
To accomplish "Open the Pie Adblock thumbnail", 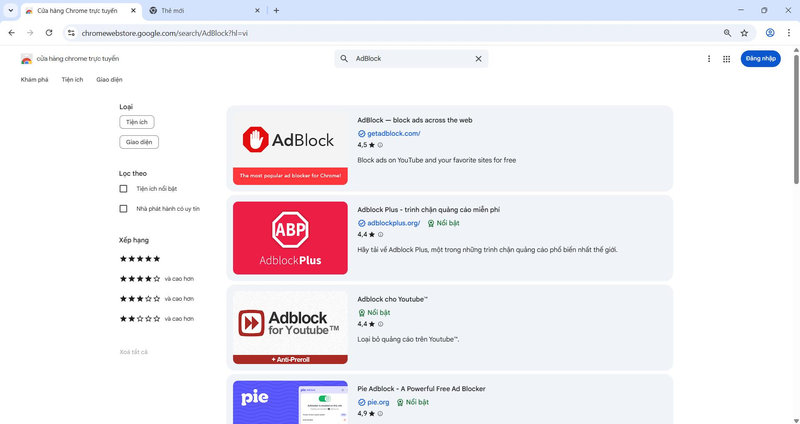I will pyautogui.click(x=290, y=402).
